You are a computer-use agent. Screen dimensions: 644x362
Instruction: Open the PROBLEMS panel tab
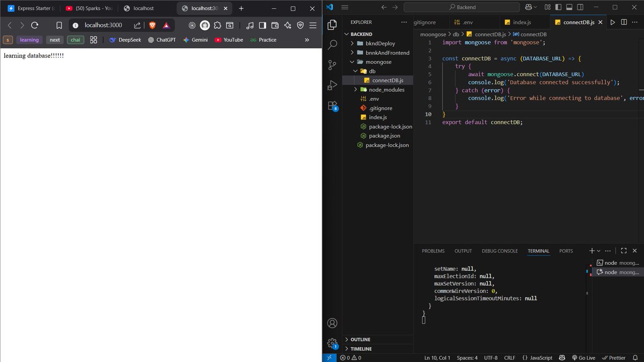click(433, 251)
